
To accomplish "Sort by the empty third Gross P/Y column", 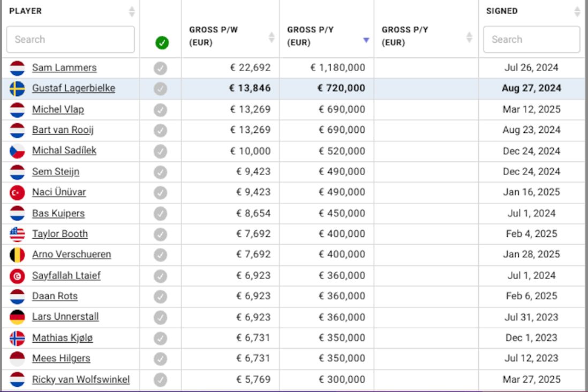I will (470, 37).
